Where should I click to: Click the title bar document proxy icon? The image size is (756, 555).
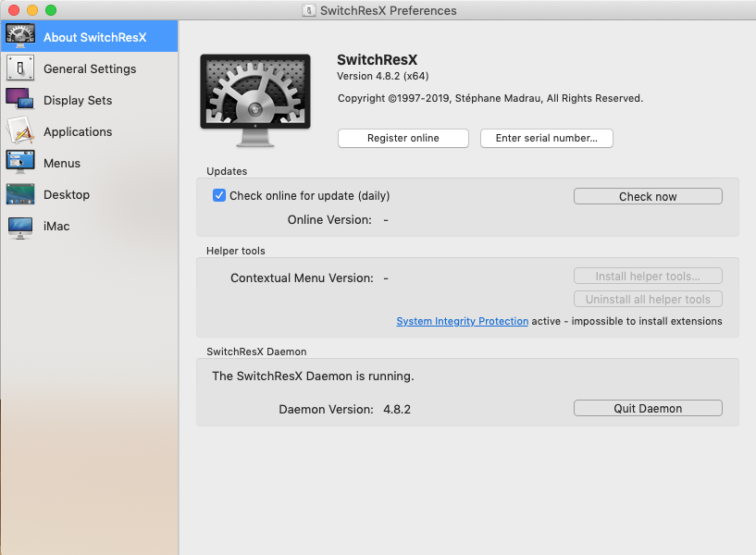point(309,10)
